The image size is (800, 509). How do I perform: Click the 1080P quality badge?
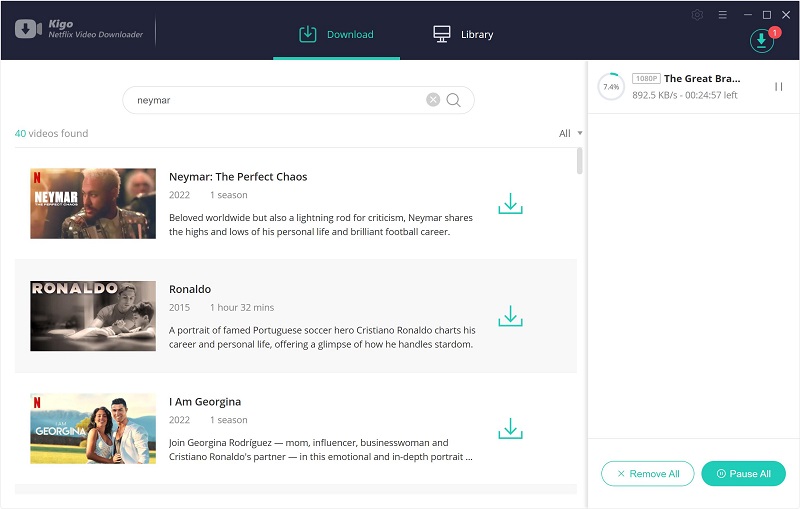[x=646, y=79]
